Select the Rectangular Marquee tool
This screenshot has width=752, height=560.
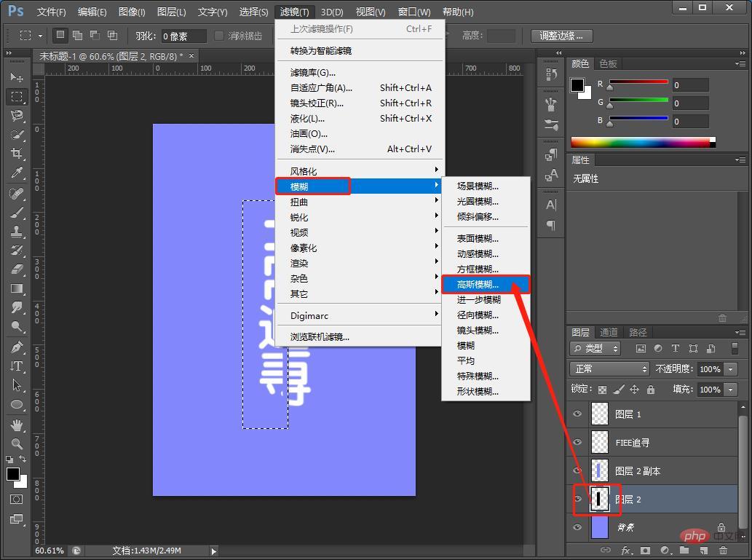point(17,96)
